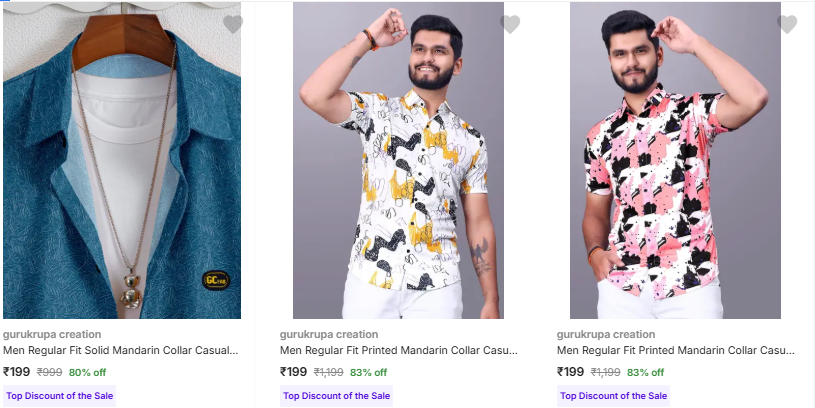The width and height of the screenshot is (815, 408).
Task: Click the struck-through ₹999 original price
Action: pyautogui.click(x=50, y=373)
